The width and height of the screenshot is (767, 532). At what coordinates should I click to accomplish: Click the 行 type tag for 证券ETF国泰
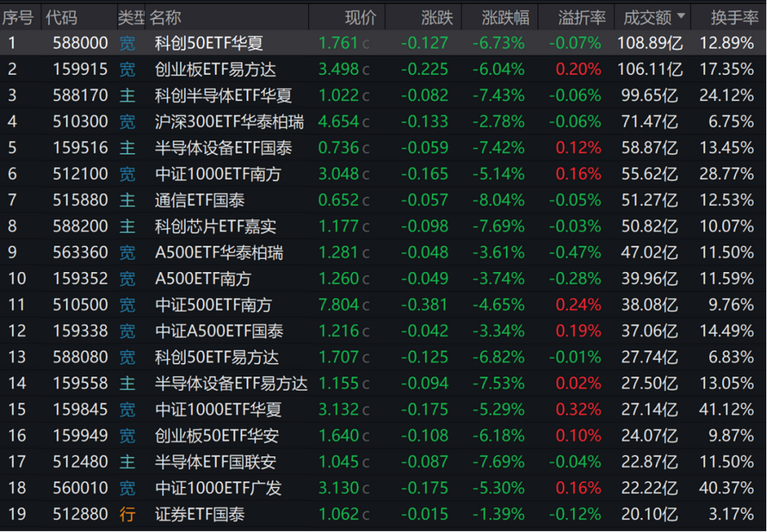127,514
